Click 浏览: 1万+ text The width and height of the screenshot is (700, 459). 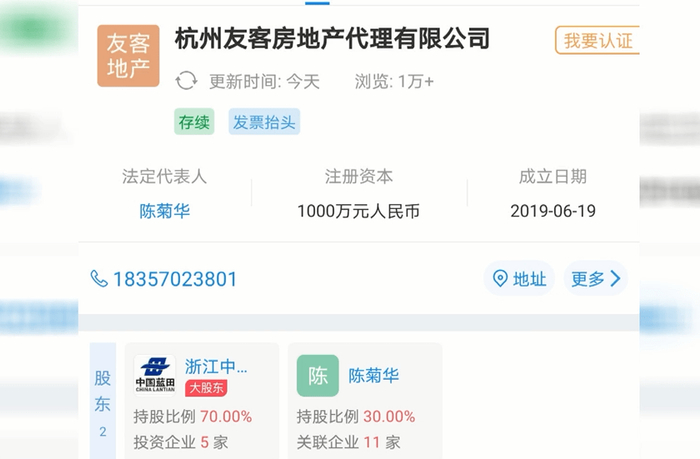coord(394,82)
